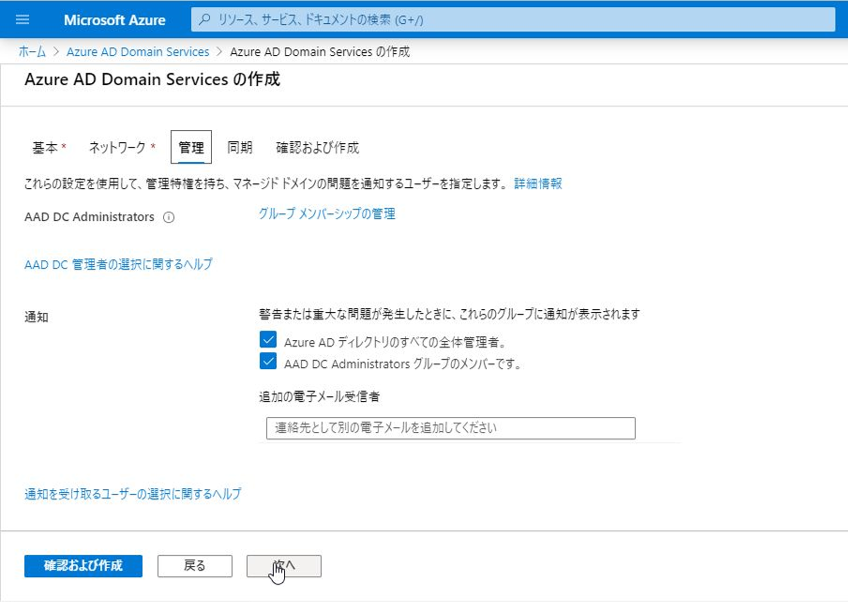Screen dimensions: 848x602
Task: Click the 追加の電子メール受信者 label
Action: (x=319, y=396)
